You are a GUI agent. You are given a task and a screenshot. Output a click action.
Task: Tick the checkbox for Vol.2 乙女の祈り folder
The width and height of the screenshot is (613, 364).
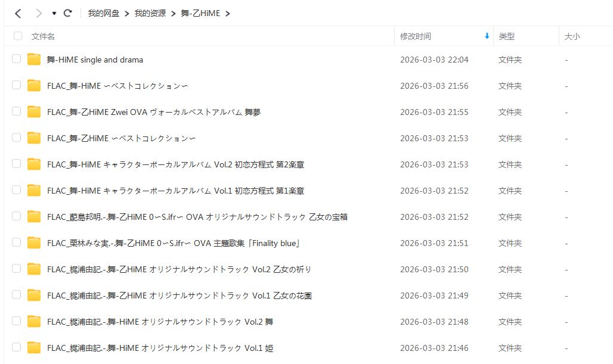pyautogui.click(x=17, y=269)
